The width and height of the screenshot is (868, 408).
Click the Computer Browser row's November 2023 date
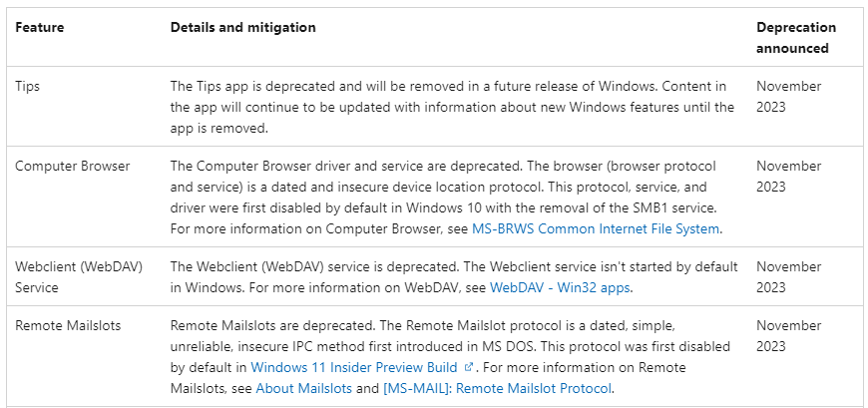click(x=788, y=177)
